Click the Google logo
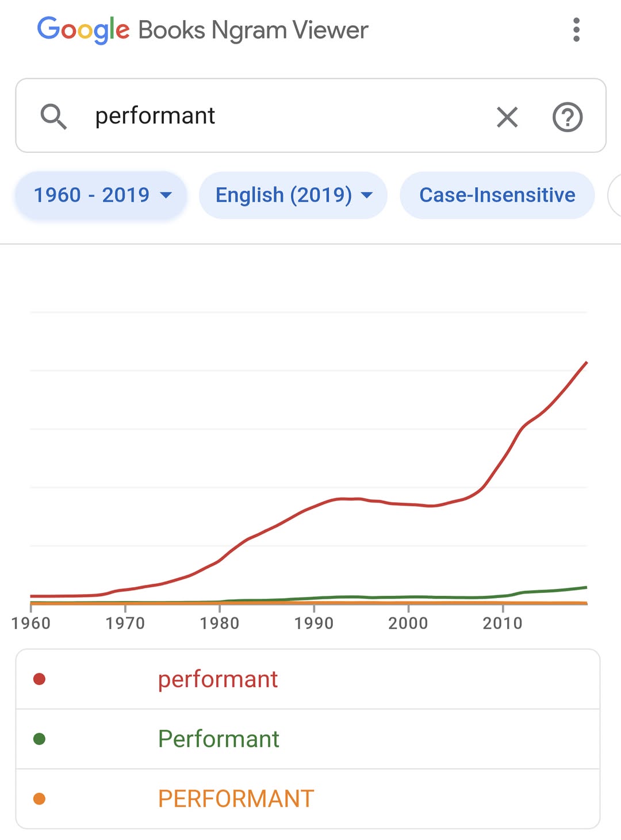 pyautogui.click(x=83, y=30)
